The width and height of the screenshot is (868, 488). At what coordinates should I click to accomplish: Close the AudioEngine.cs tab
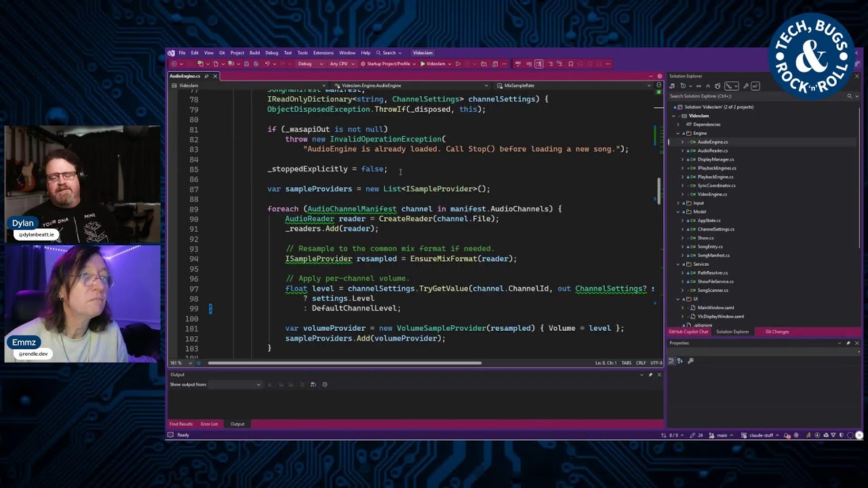tap(215, 76)
